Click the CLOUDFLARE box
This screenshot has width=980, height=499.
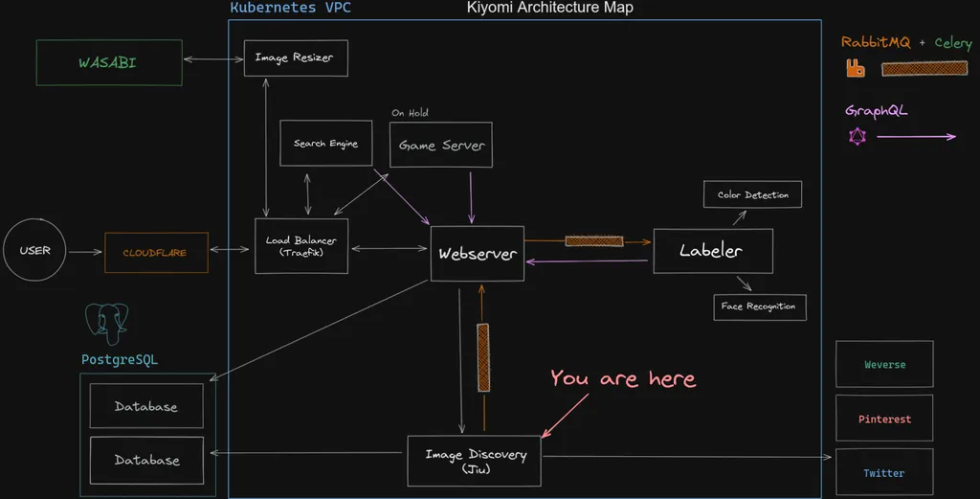pos(156,253)
